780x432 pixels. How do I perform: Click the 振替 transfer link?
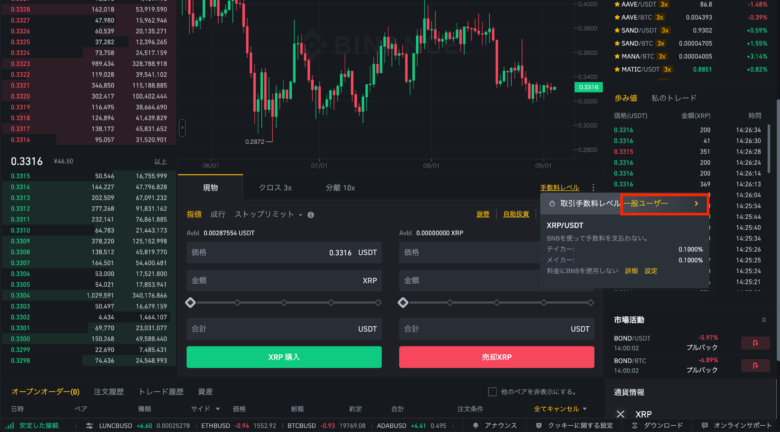[483, 215]
